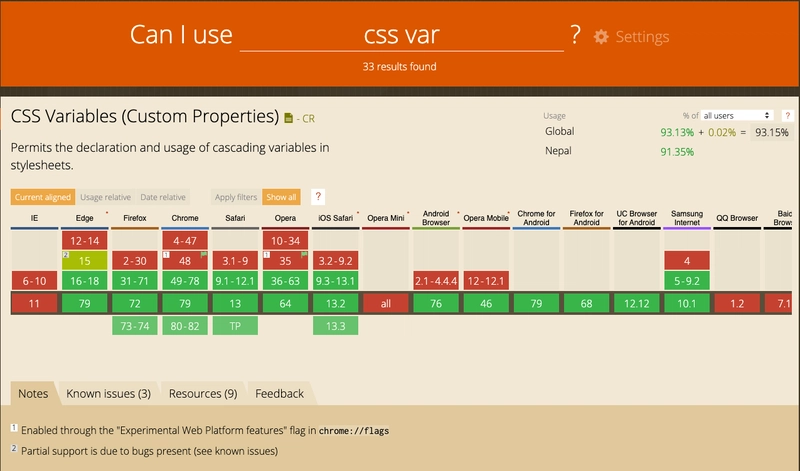Click the help icon next to Show all
The height and width of the screenshot is (471, 800).
coord(318,197)
